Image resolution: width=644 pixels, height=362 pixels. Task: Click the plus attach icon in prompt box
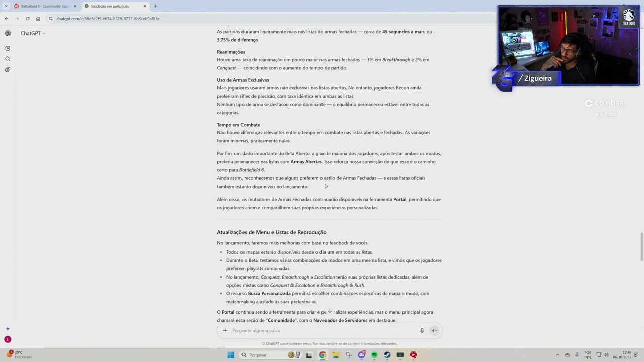point(225,330)
